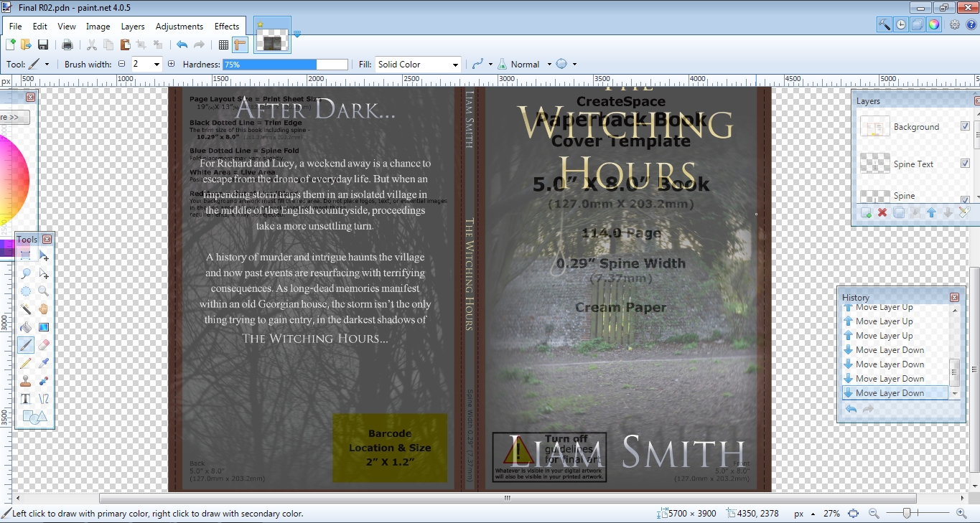Select the Rectangle Select tool
The width and height of the screenshot is (980, 523).
coord(26,255)
